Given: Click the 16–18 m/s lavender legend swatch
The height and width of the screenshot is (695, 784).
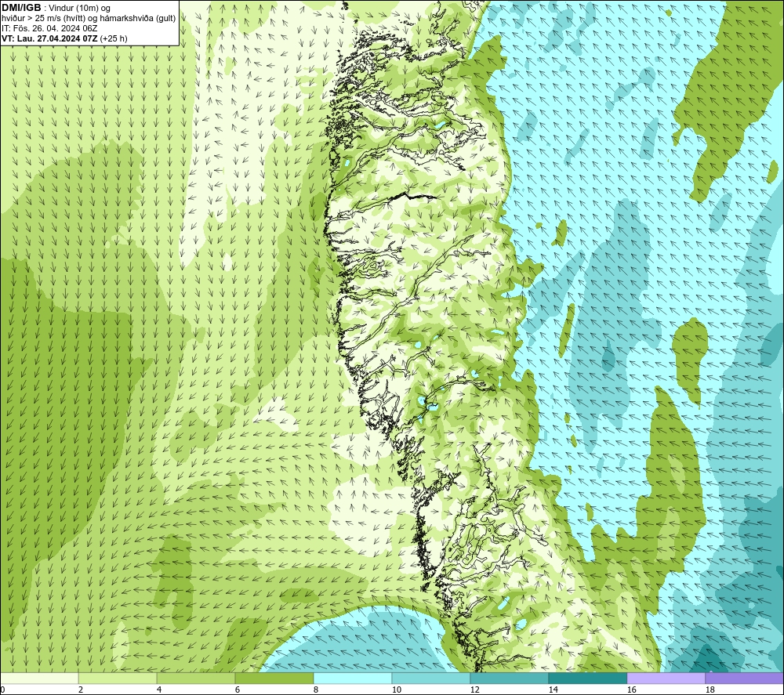Looking at the screenshot, I should coord(666,678).
